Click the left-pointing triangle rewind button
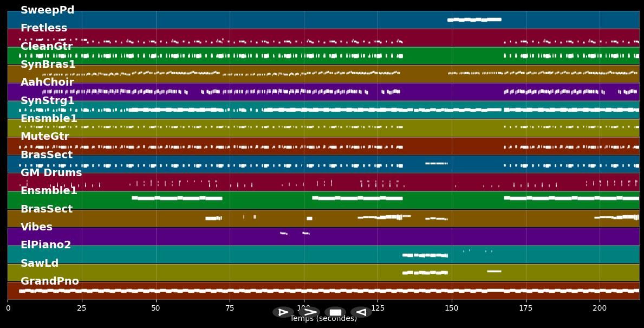The image size is (644, 328). click(x=361, y=312)
